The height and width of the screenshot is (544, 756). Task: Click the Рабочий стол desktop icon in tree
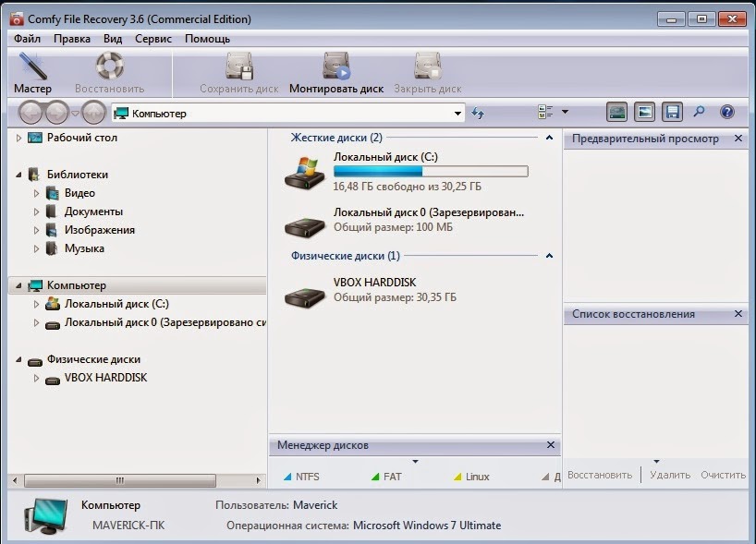click(35, 138)
